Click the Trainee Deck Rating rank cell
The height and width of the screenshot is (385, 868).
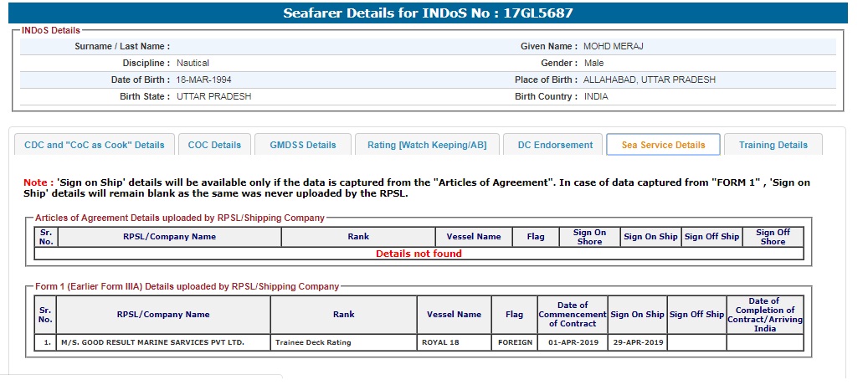[313, 342]
